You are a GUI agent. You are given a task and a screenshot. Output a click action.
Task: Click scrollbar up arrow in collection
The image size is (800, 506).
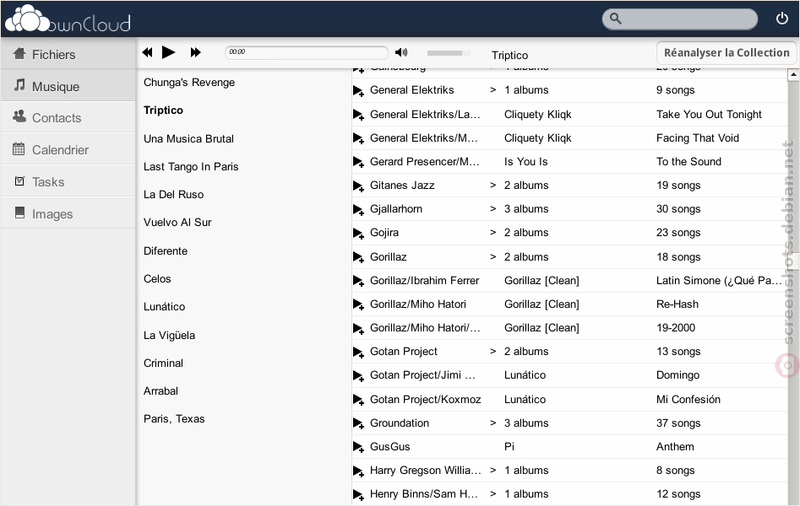(x=793, y=75)
